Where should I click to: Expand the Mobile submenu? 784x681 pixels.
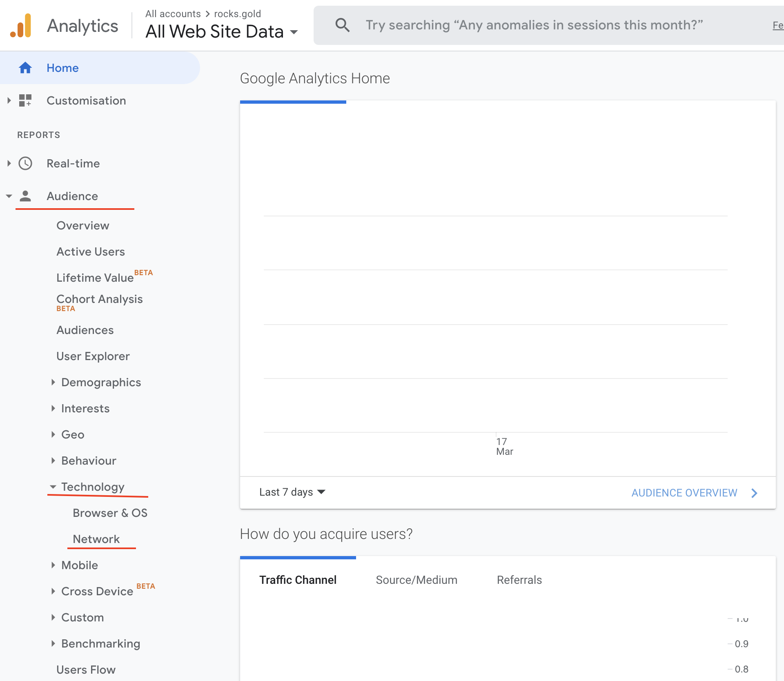(53, 565)
